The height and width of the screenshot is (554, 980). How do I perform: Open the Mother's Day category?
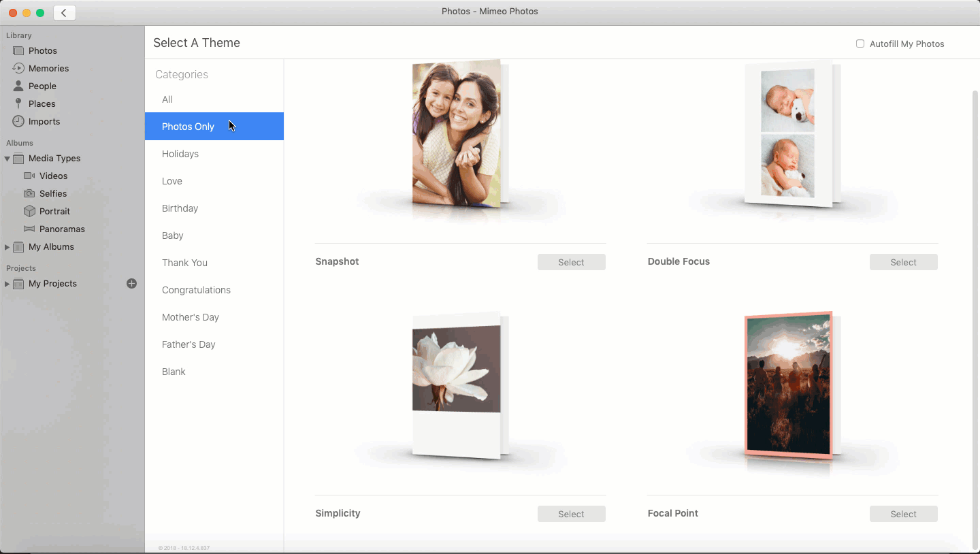click(x=214, y=317)
